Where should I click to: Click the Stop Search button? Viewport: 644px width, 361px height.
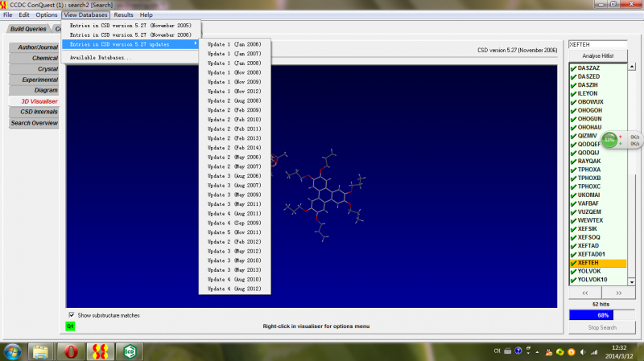pyautogui.click(x=602, y=327)
